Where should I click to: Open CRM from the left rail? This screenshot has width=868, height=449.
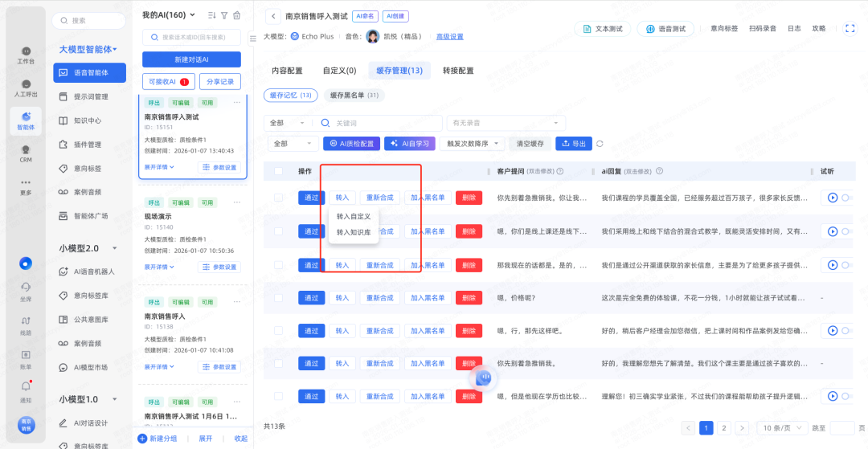pyautogui.click(x=26, y=153)
